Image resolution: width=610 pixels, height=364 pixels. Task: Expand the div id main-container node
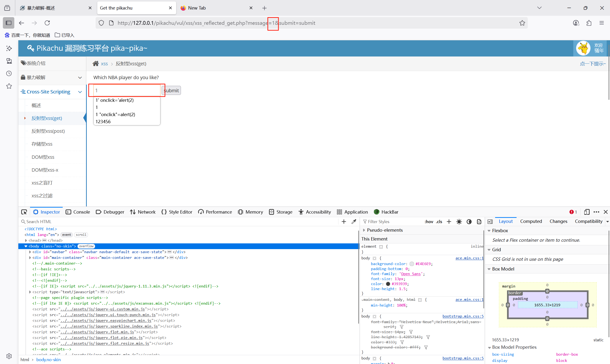[30, 257]
